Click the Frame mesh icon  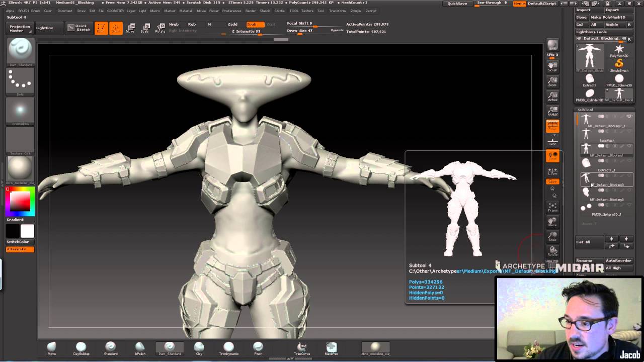552,207
